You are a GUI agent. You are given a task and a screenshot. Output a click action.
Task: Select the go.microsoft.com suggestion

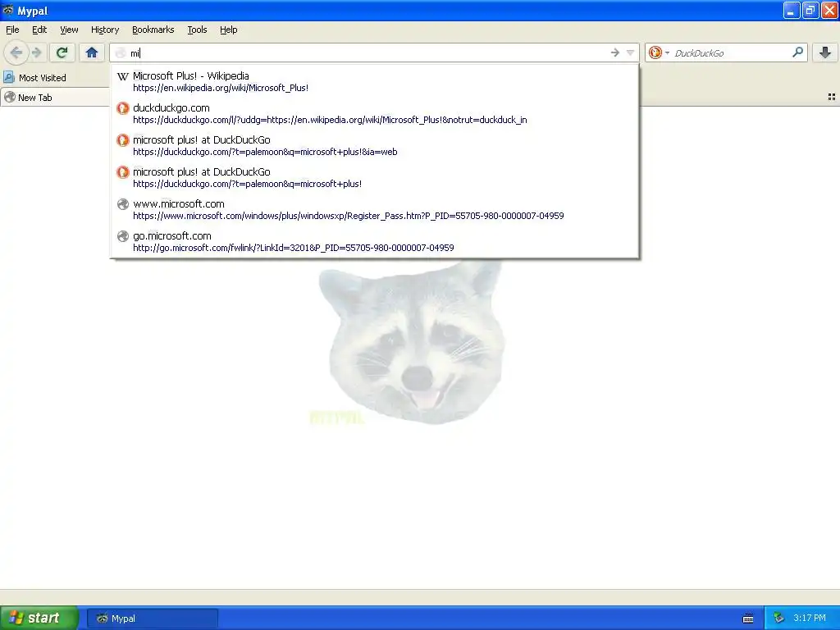coord(374,242)
